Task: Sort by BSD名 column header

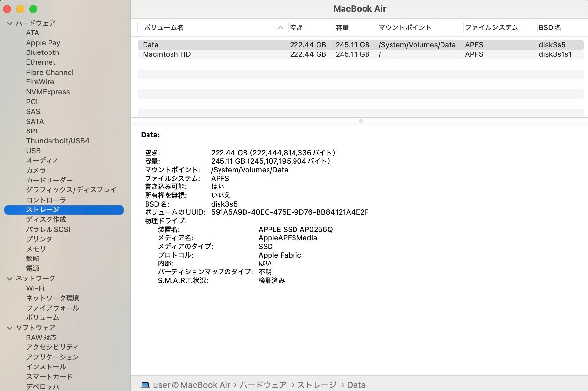Action: 550,28
